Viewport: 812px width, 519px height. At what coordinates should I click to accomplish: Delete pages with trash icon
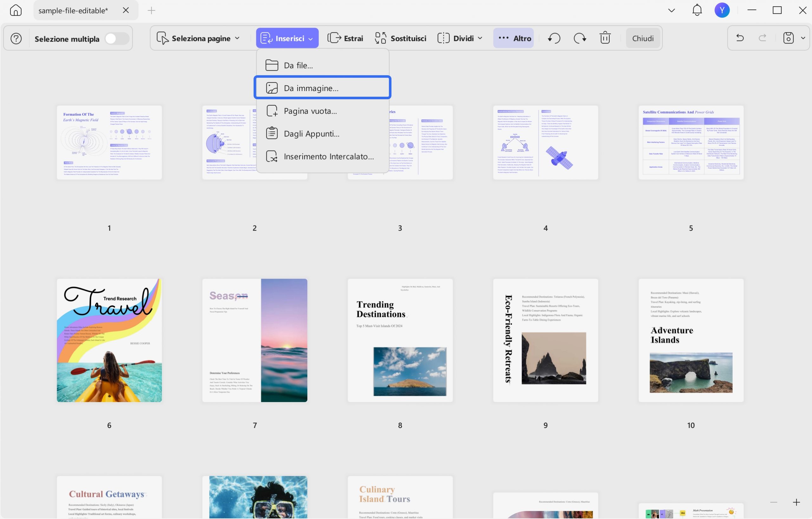click(x=605, y=38)
